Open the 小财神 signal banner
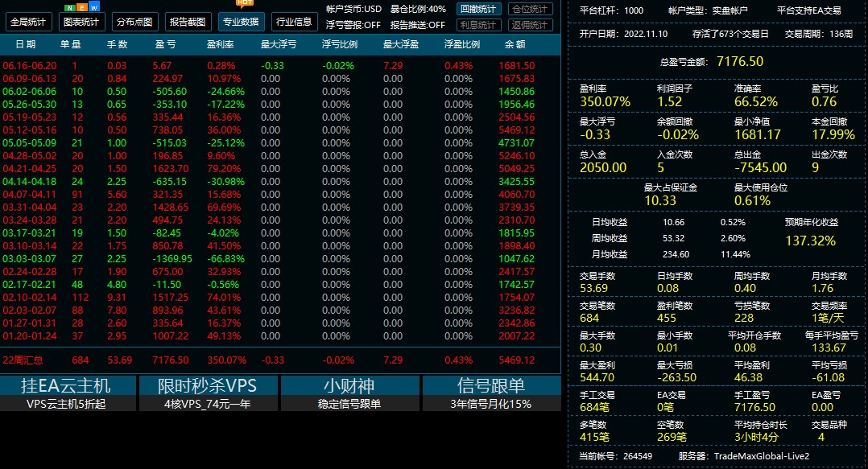 point(349,393)
